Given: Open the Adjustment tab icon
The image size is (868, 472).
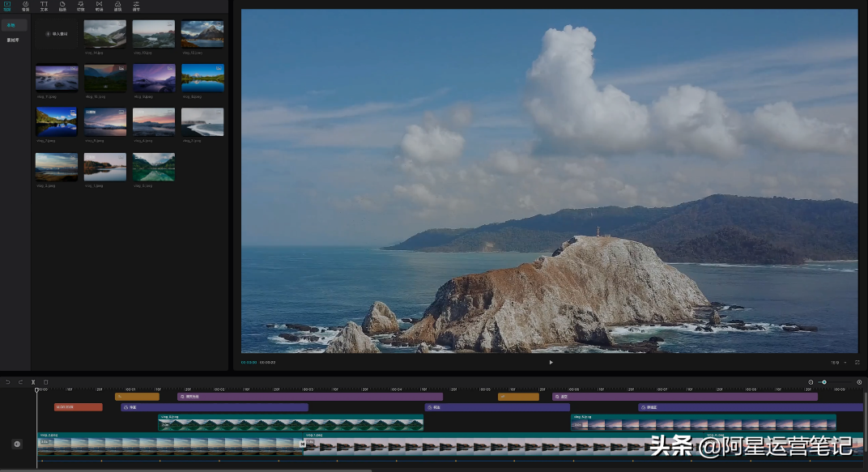Looking at the screenshot, I should (x=136, y=6).
